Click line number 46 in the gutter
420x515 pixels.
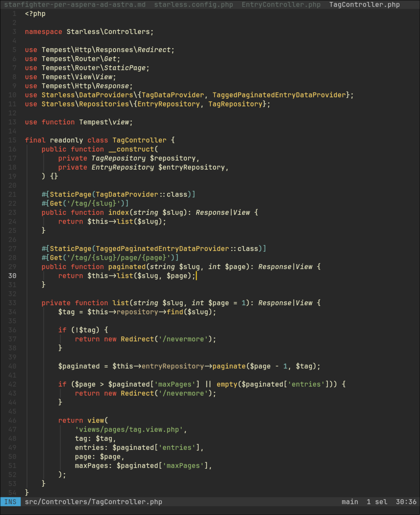point(12,420)
